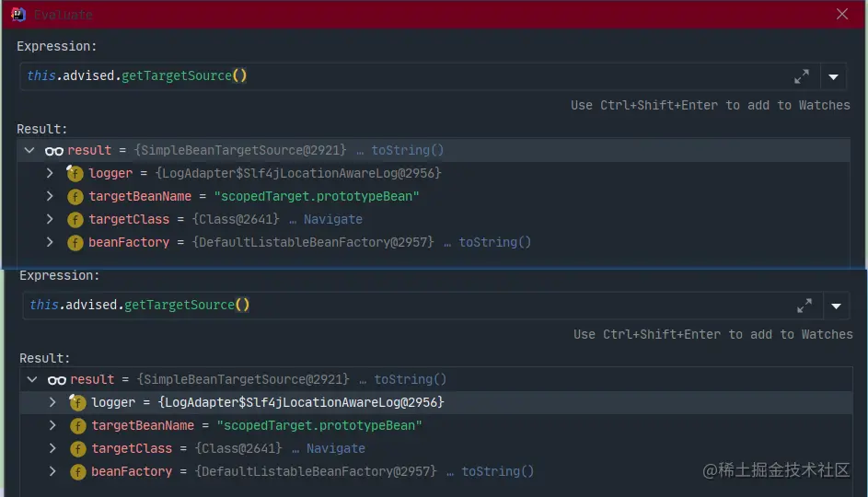Select the upper logger field name
The image size is (868, 497).
point(110,173)
